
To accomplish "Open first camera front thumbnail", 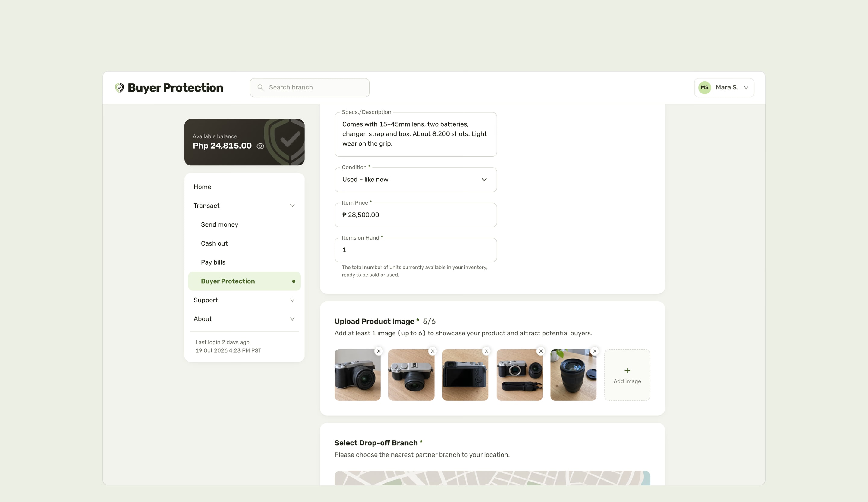I will 357,375.
